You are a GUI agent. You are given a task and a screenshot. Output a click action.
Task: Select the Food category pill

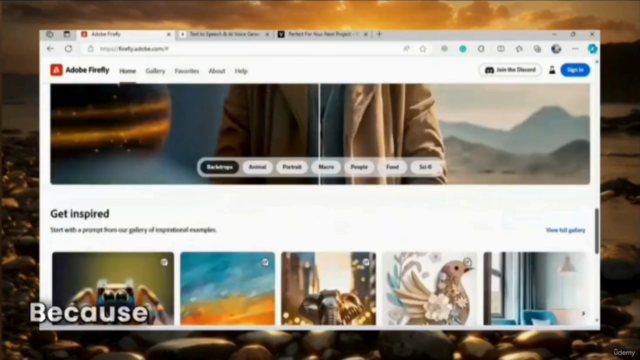point(392,167)
